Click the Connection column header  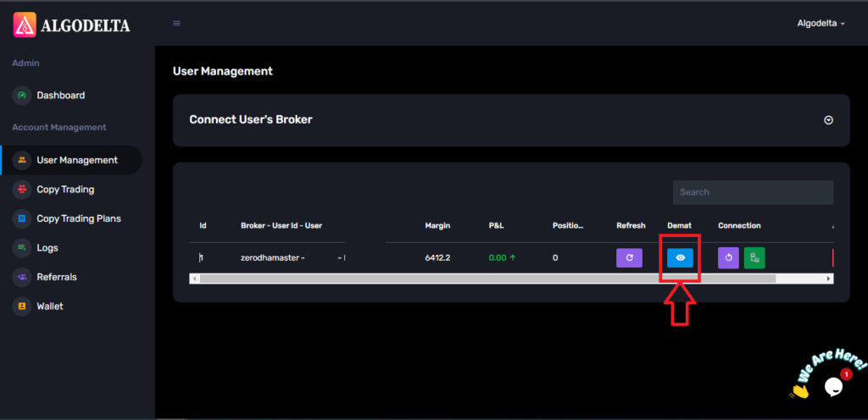[739, 225]
